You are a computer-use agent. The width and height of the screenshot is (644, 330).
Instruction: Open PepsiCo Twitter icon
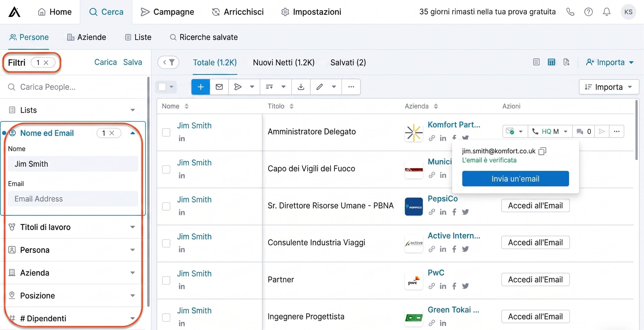[465, 212]
